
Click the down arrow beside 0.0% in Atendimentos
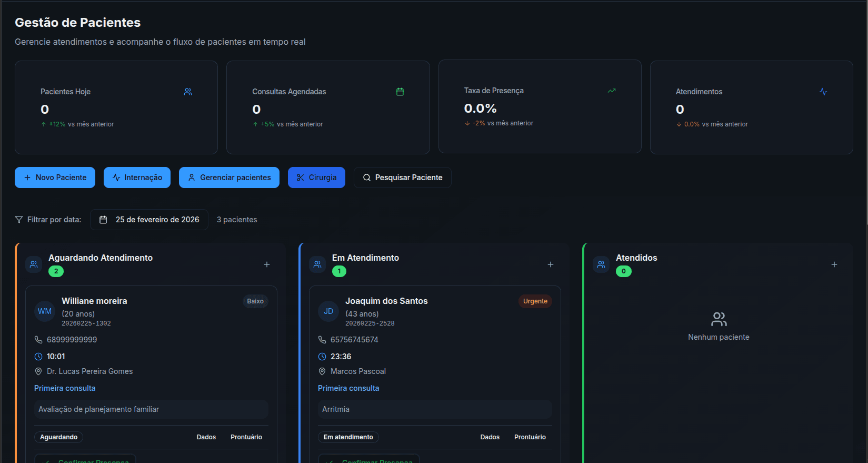[679, 124]
